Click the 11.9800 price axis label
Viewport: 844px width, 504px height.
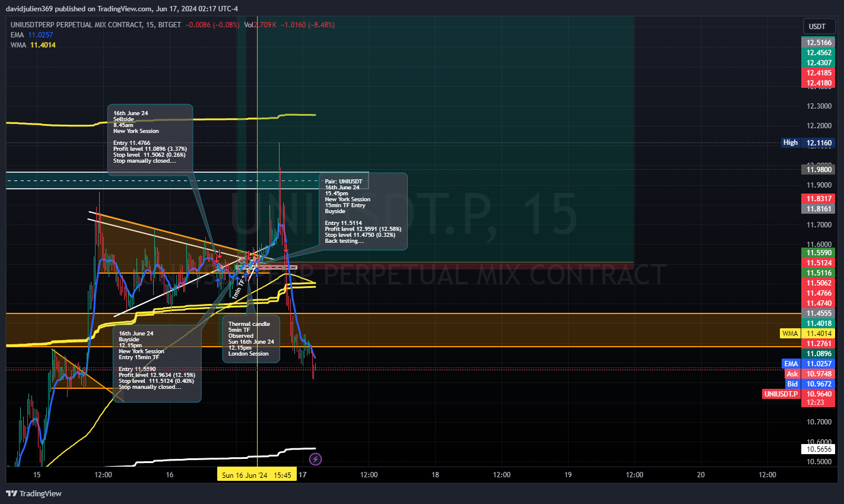[818, 170]
